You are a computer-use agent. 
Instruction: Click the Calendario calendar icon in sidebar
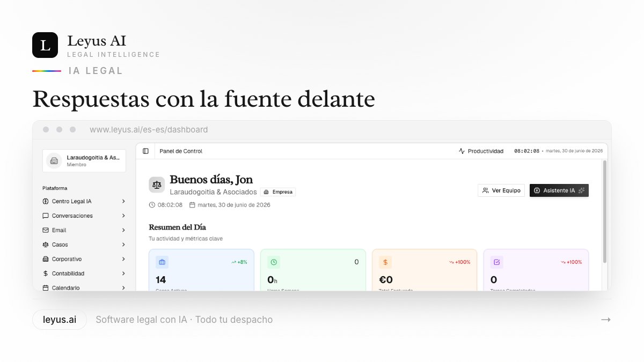coord(46,288)
